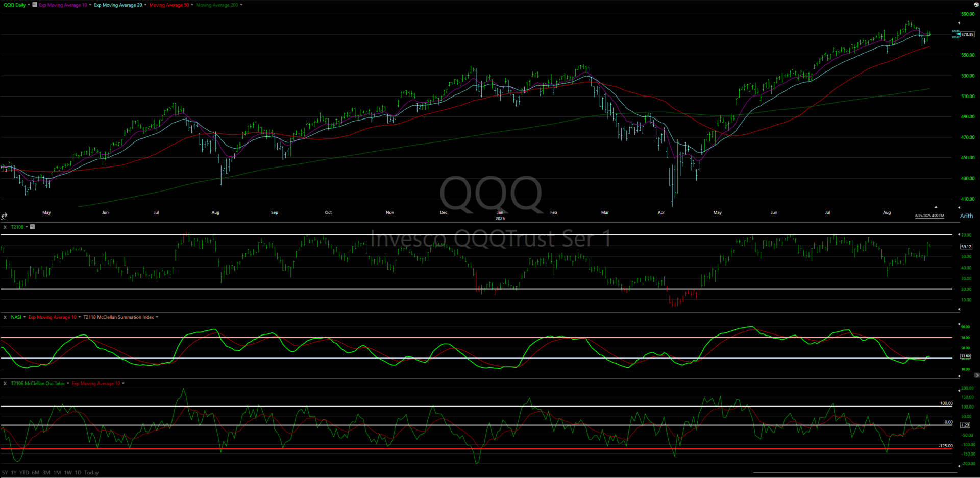
Task: Click the T2106 McClellan Oscillator label
Action: coord(38,384)
